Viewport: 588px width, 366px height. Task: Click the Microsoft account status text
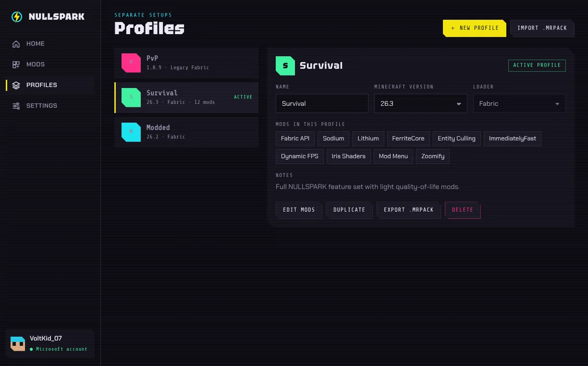pos(61,349)
